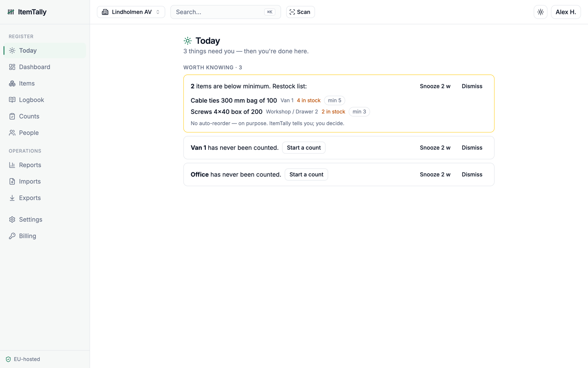Click the Items boxes icon
The image size is (588, 368).
pyautogui.click(x=12, y=84)
